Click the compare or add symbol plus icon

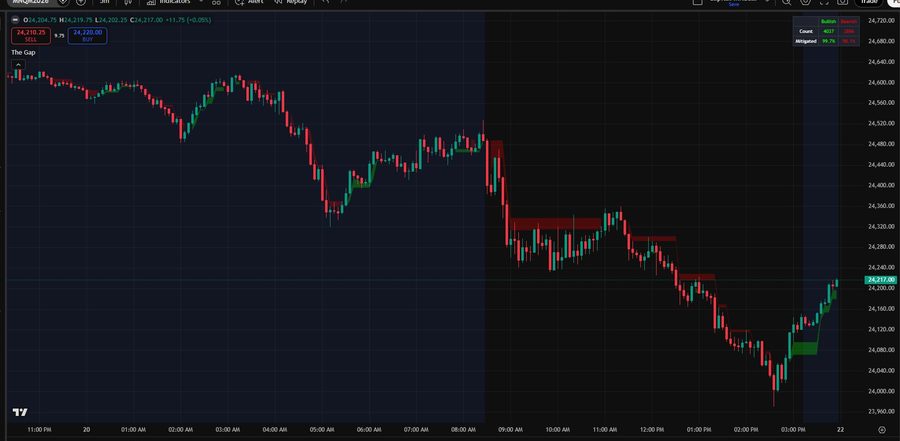(81, 2)
